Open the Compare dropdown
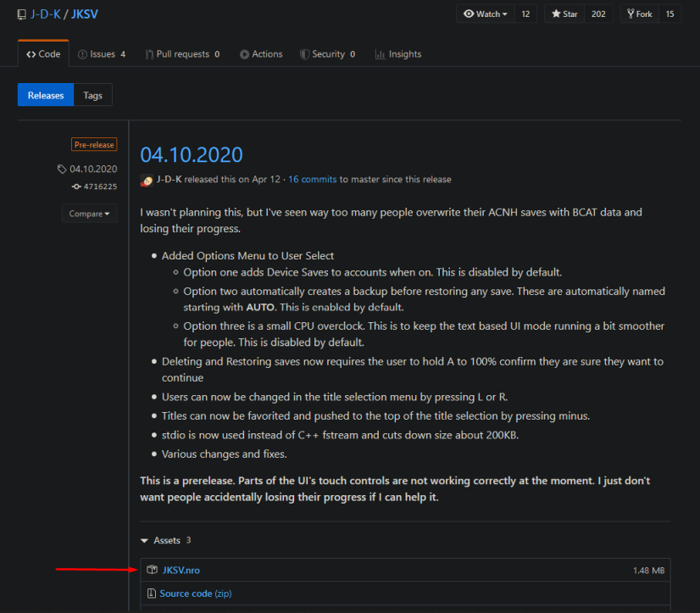 (x=89, y=214)
